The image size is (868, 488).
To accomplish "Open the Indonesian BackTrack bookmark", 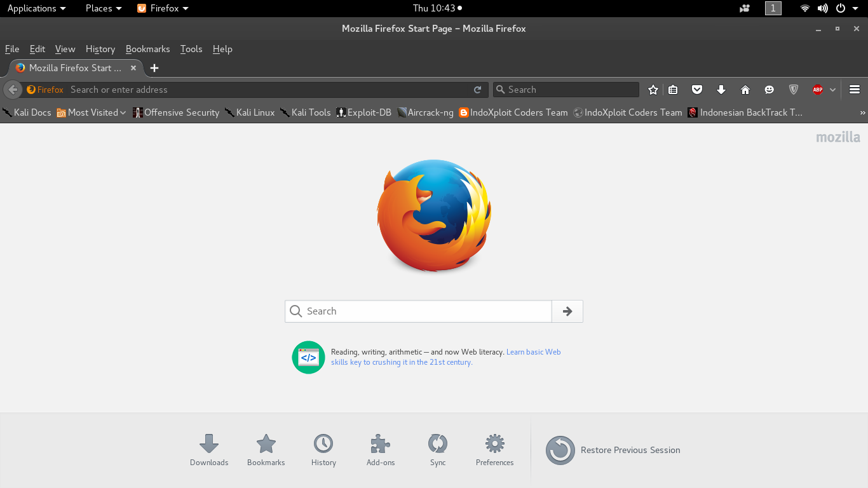I will (745, 112).
